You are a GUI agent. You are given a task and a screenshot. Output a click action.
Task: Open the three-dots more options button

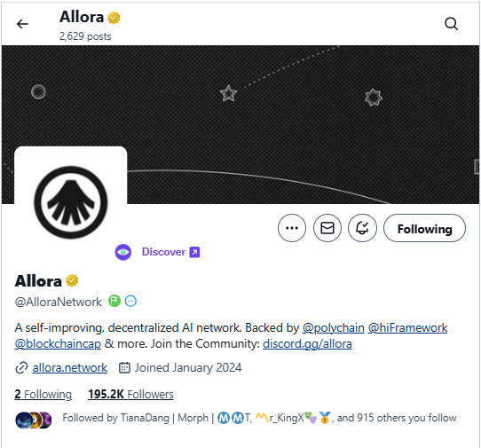[292, 228]
